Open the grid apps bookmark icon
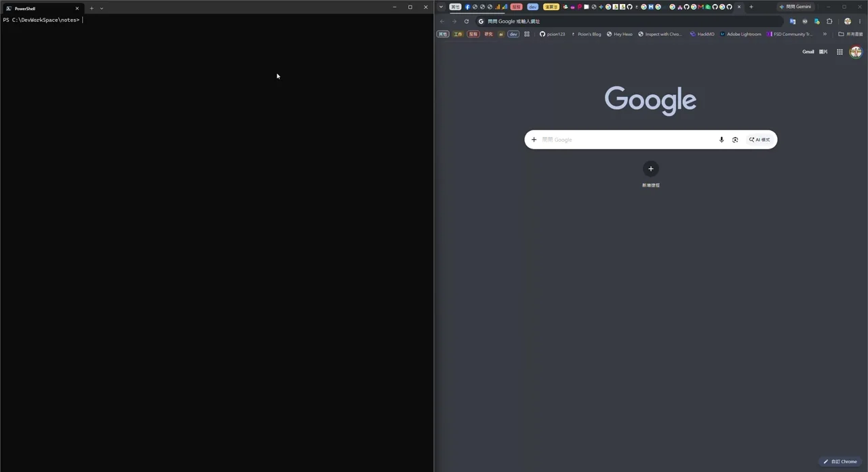 [x=527, y=34]
